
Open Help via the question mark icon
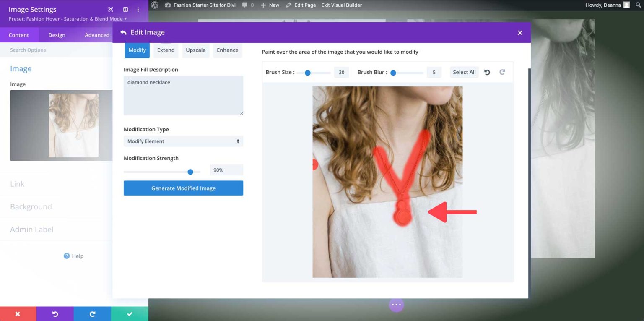[x=67, y=256]
